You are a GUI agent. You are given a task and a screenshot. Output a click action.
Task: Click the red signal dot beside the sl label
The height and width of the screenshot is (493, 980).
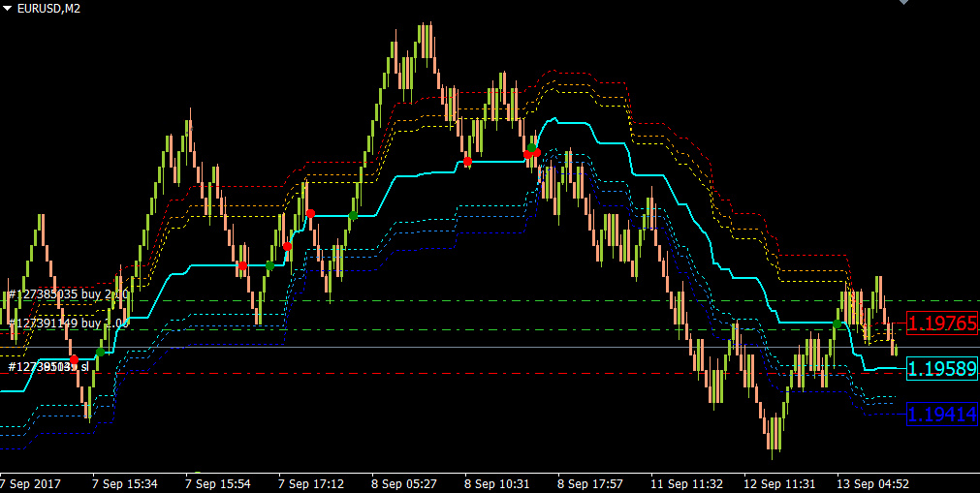click(x=75, y=359)
